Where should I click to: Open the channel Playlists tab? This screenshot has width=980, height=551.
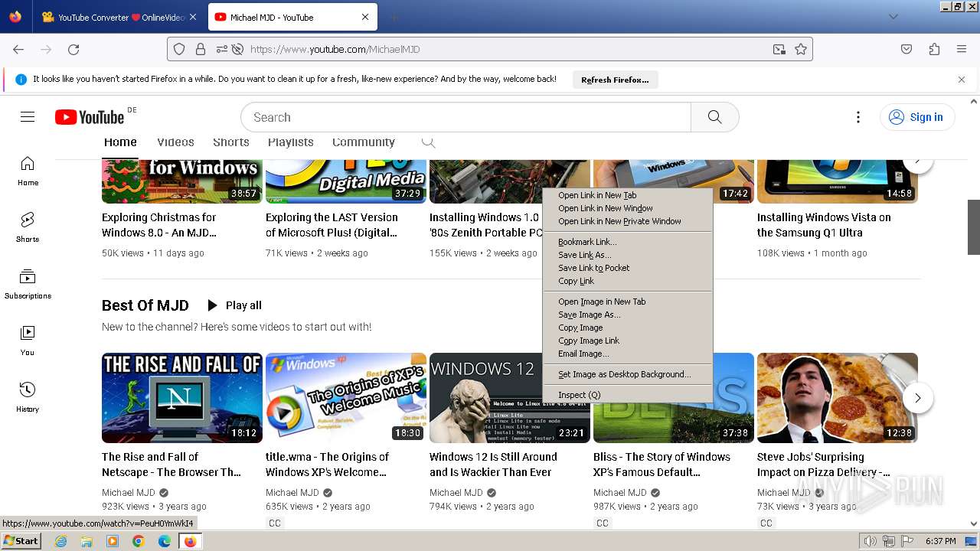coord(290,142)
